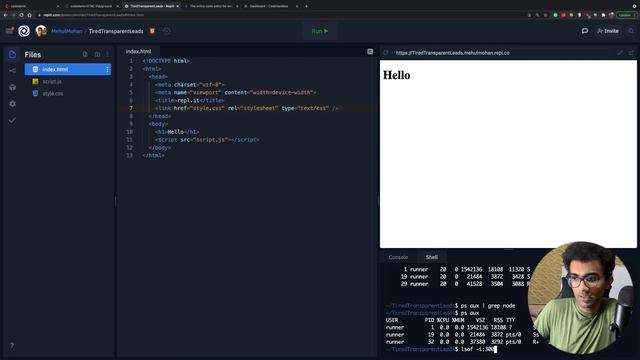Click the user avatar in header

pyautogui.click(x=41, y=31)
